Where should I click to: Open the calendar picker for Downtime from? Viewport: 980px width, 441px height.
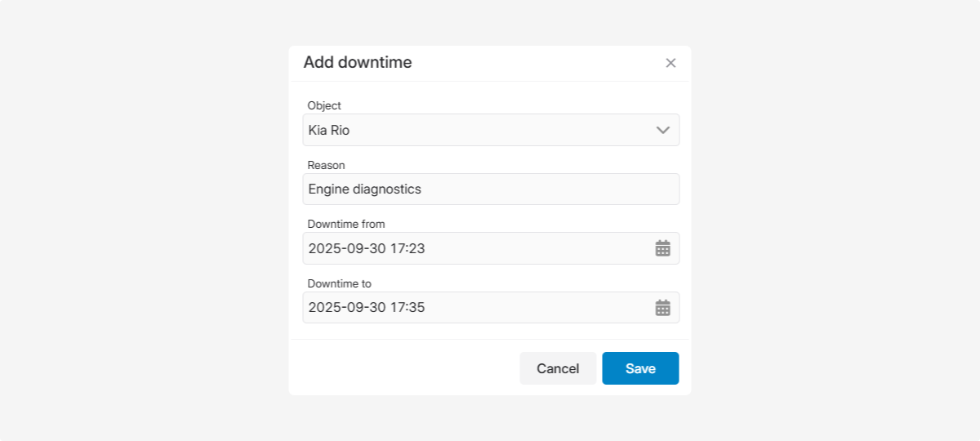point(662,248)
